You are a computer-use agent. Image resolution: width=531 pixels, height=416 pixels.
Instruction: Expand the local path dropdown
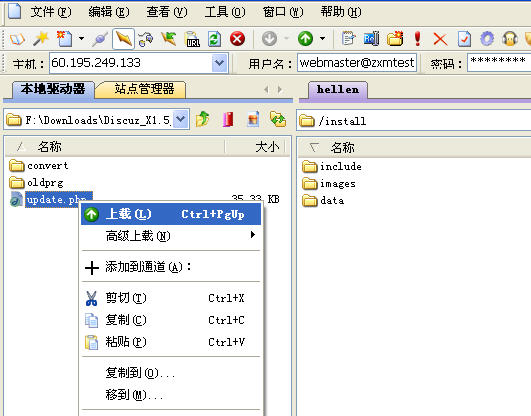point(181,119)
